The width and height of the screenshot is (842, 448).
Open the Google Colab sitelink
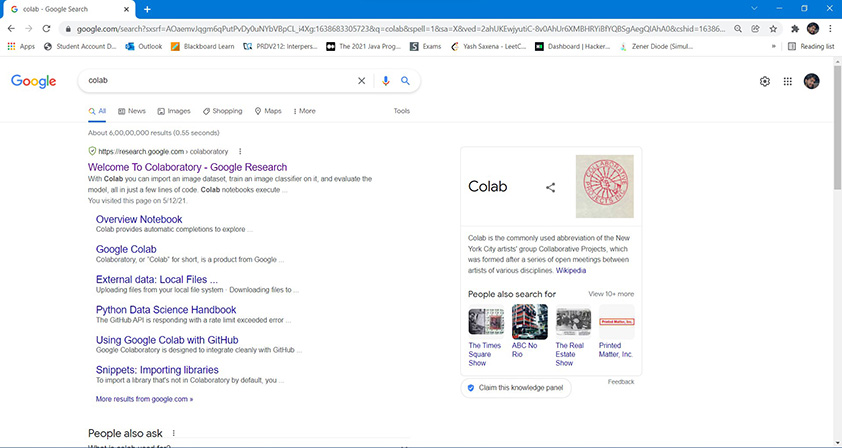(x=126, y=249)
